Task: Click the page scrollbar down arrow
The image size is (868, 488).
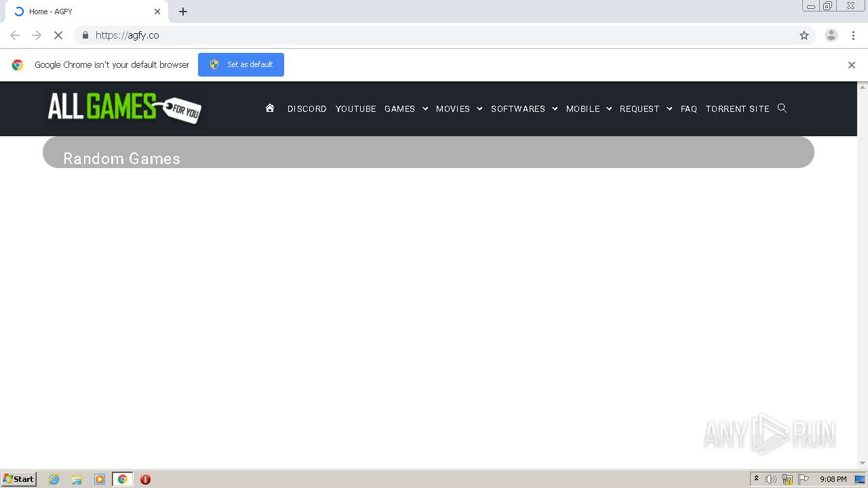Action: 863,463
